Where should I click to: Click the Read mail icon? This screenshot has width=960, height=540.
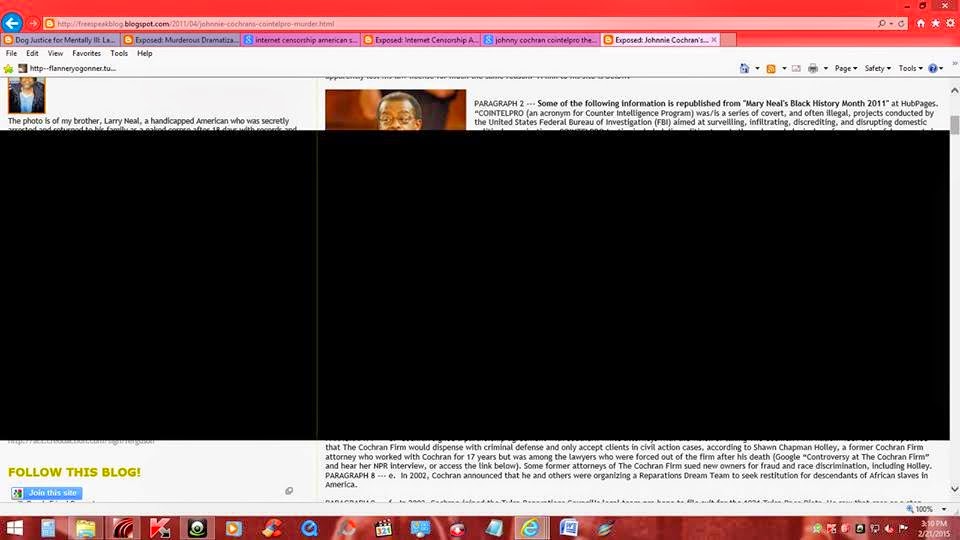(x=796, y=69)
